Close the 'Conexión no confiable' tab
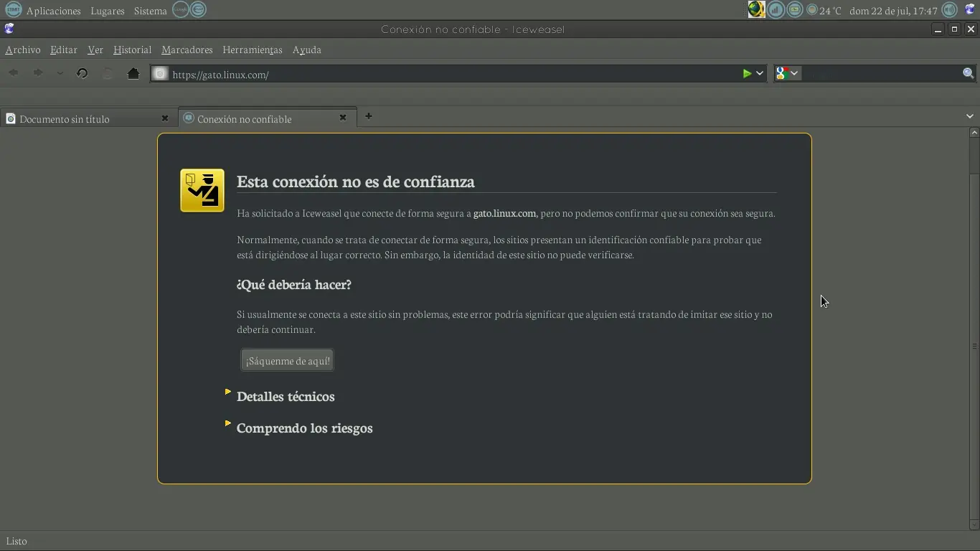This screenshot has height=551, width=980. click(342, 118)
